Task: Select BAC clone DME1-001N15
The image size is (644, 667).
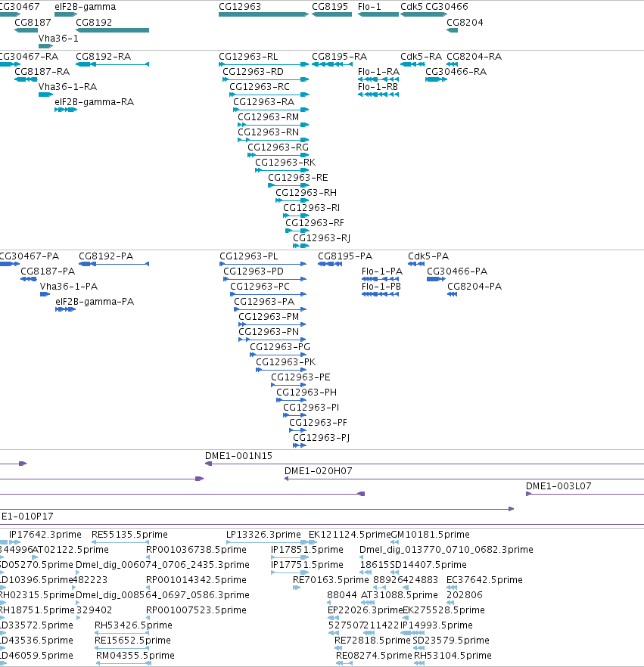Action: pyautogui.click(x=238, y=456)
